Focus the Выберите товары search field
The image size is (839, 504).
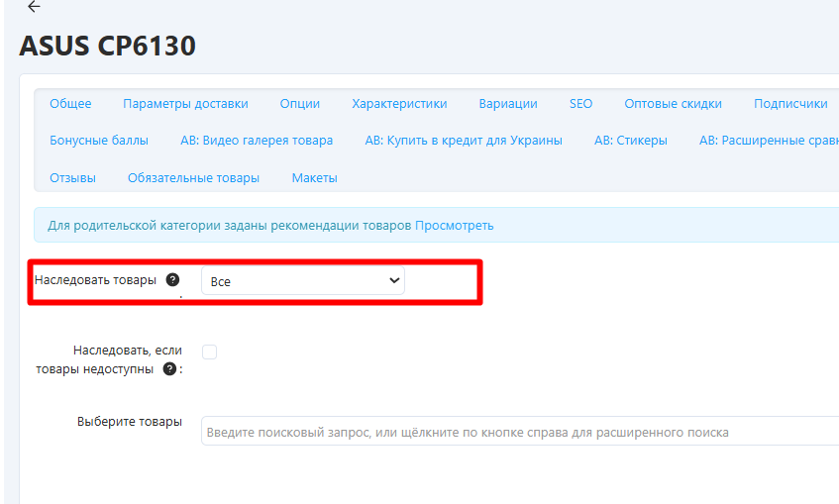coord(520,432)
